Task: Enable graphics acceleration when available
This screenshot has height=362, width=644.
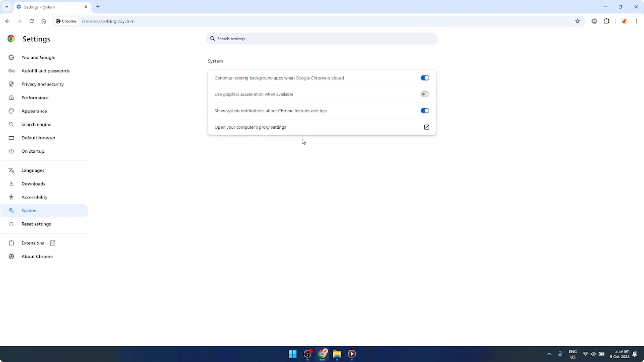Action: click(425, 94)
